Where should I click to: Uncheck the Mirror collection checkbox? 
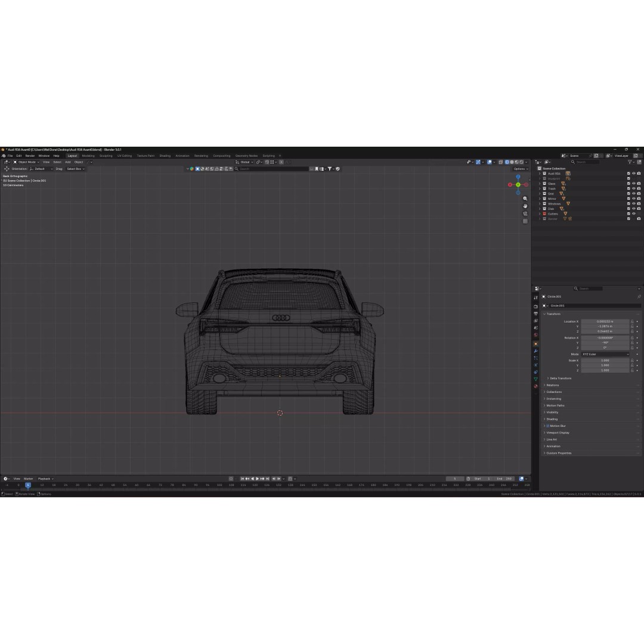tap(628, 199)
